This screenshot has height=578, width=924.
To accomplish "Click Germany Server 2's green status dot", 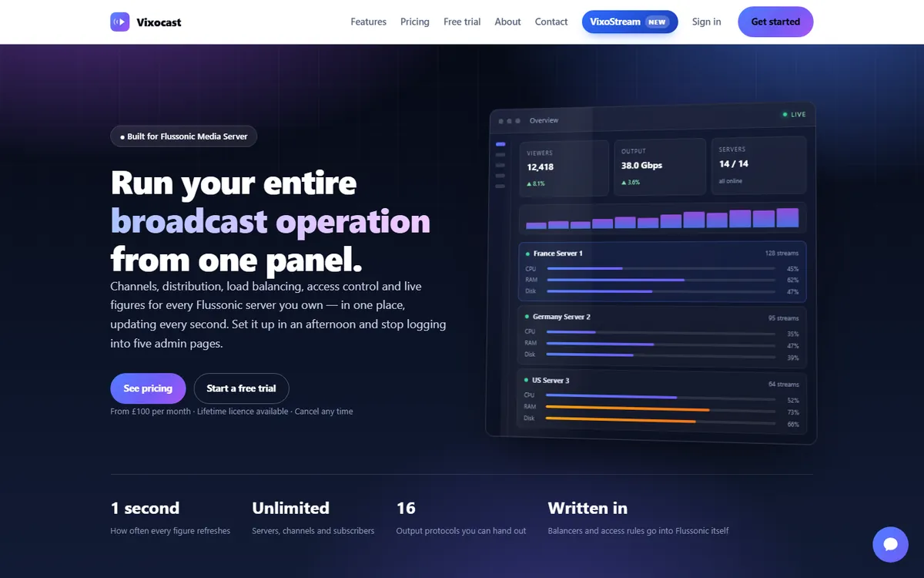I will [527, 317].
